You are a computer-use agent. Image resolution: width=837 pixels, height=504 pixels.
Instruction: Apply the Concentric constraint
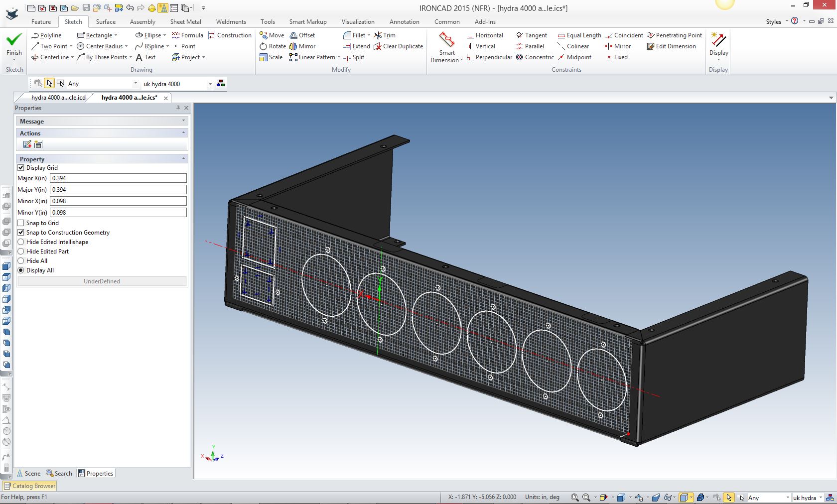tap(535, 57)
